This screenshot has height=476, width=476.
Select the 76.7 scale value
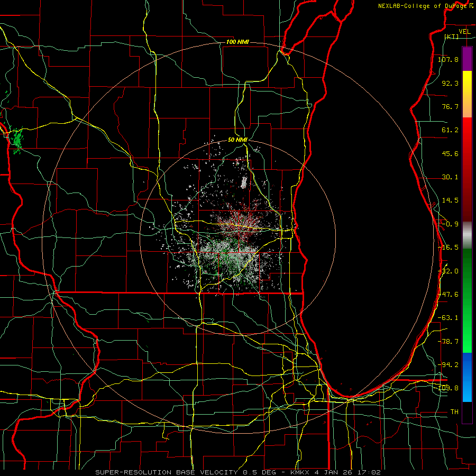(x=450, y=106)
